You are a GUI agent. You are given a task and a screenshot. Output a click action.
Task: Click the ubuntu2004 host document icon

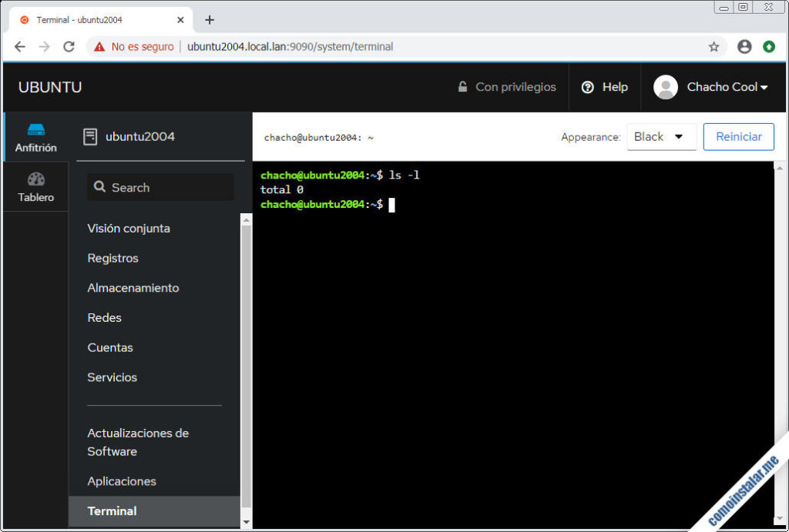tap(90, 137)
